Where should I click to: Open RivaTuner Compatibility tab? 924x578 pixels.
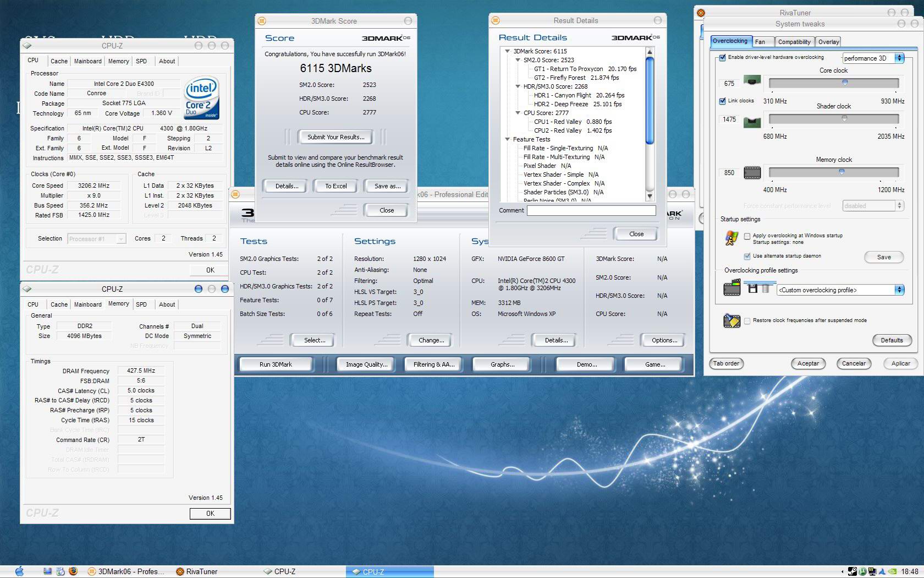pos(794,42)
